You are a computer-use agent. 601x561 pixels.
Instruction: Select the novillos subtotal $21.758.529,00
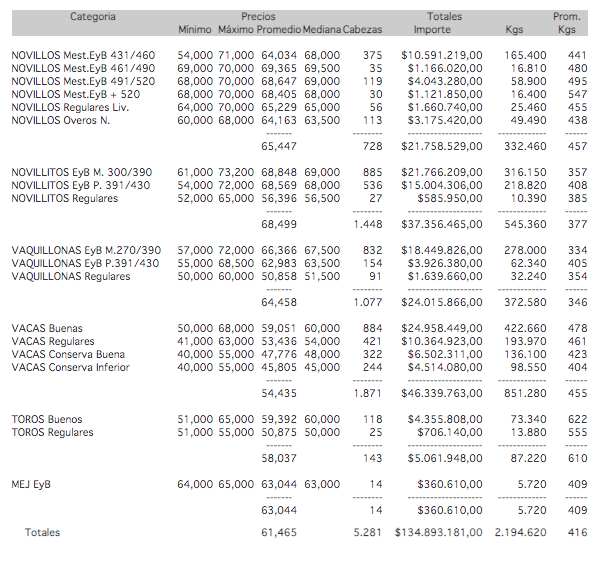pyautogui.click(x=442, y=146)
